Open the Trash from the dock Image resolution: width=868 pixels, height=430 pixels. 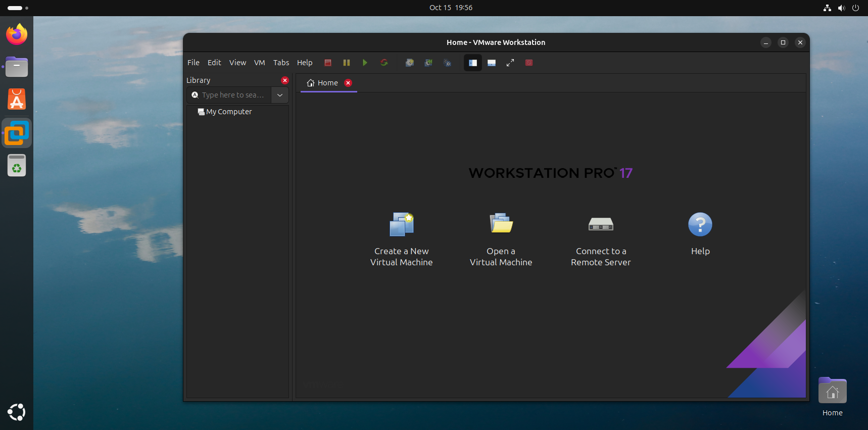pos(17,166)
